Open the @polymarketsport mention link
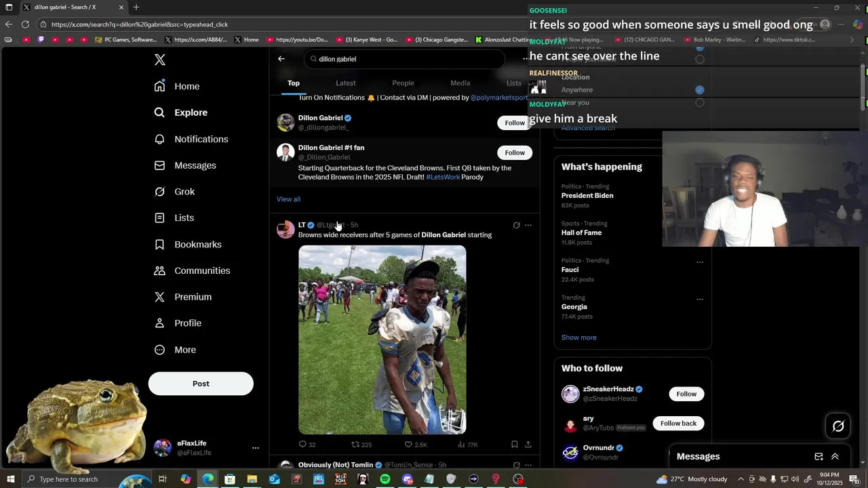The width and height of the screenshot is (868, 488). 498,98
